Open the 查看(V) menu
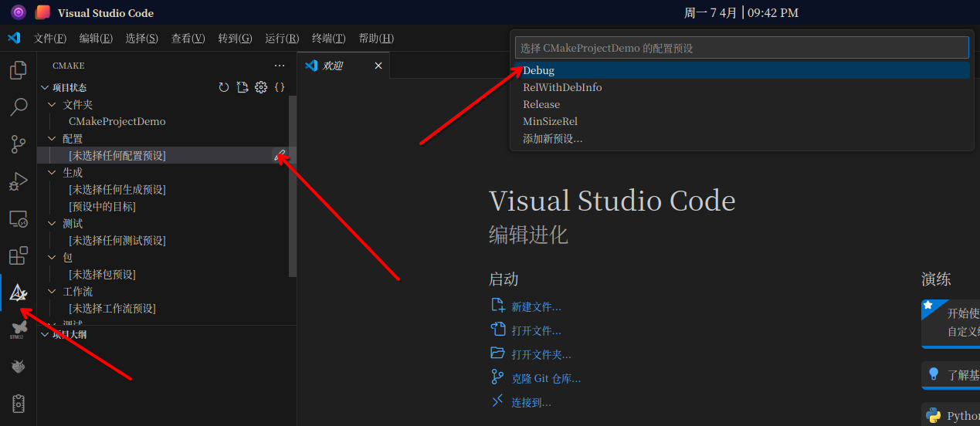Viewport: 980px width, 426px height. [x=188, y=38]
